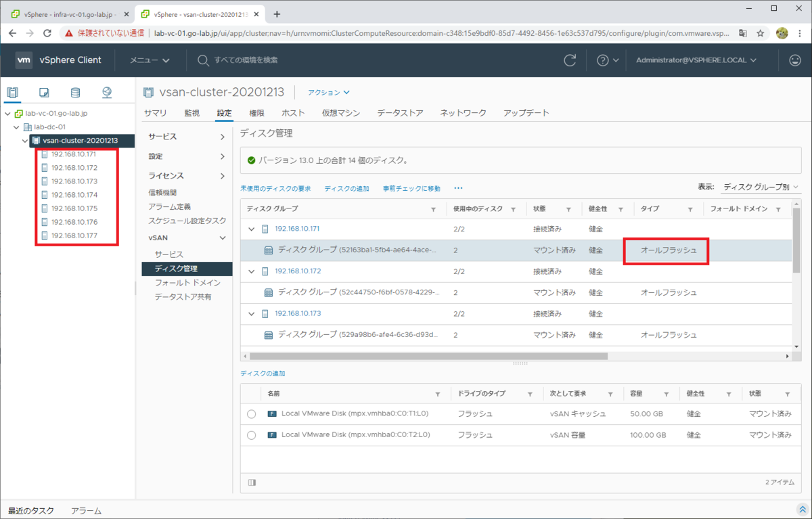
Task: Expand the ライセンス settings section
Action: (x=186, y=176)
